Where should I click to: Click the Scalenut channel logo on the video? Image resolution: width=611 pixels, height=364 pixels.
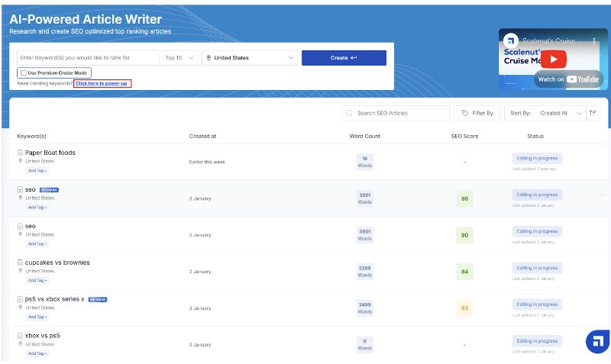pyautogui.click(x=511, y=40)
